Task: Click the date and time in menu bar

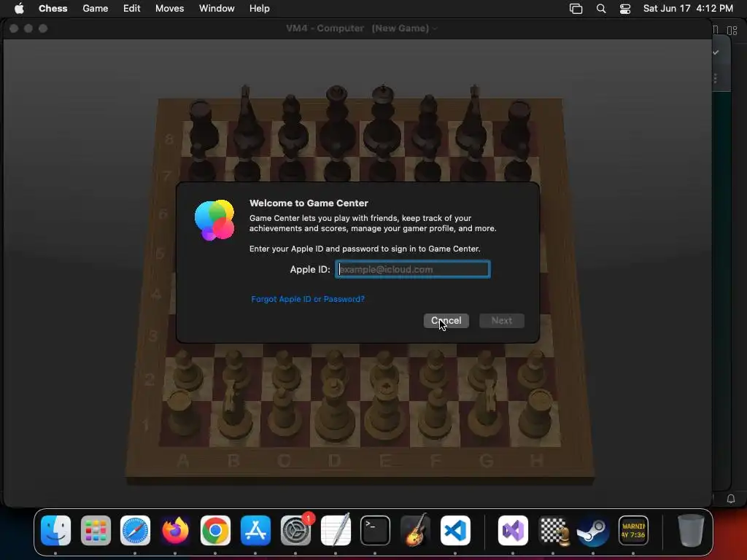Action: click(x=688, y=9)
